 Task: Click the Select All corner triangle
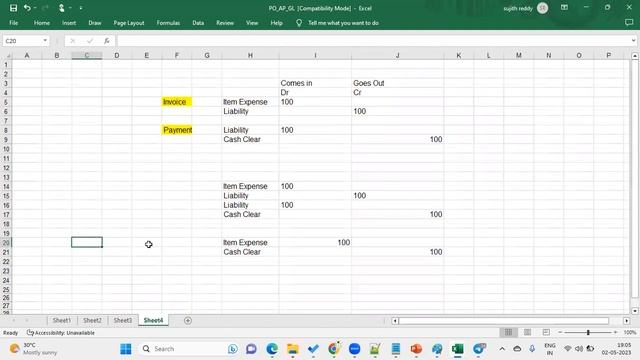click(8, 55)
